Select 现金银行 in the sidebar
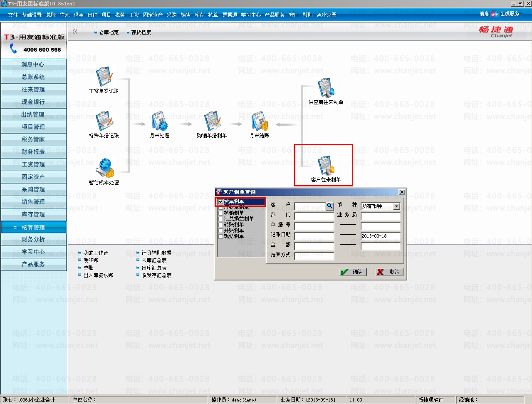 pyautogui.click(x=33, y=102)
